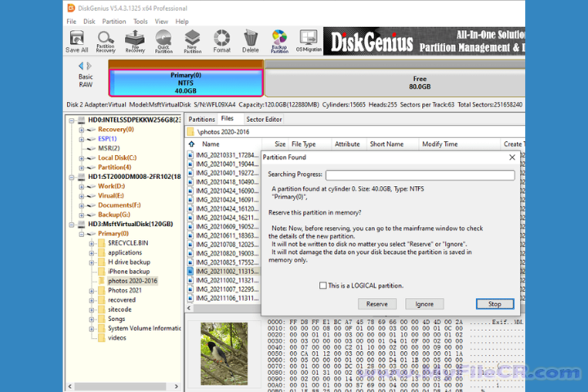Collapse the HD0 INTEL SSD disk node

[71, 120]
